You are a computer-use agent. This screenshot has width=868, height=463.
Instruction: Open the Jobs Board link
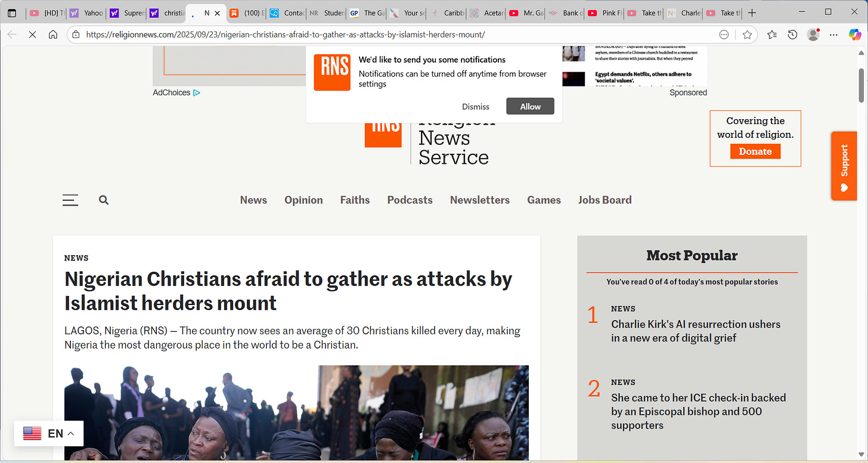pos(604,200)
